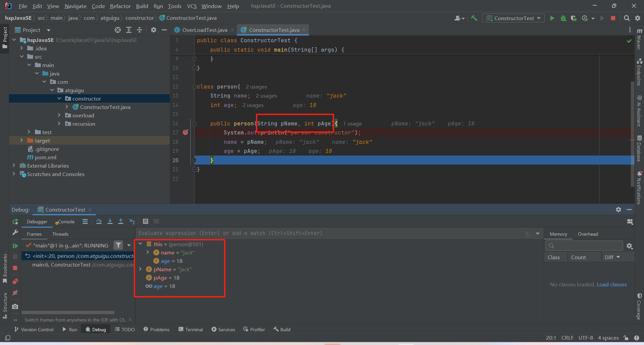Toggle the thread filter button in Frames
This screenshot has width=644, height=345.
118,245
